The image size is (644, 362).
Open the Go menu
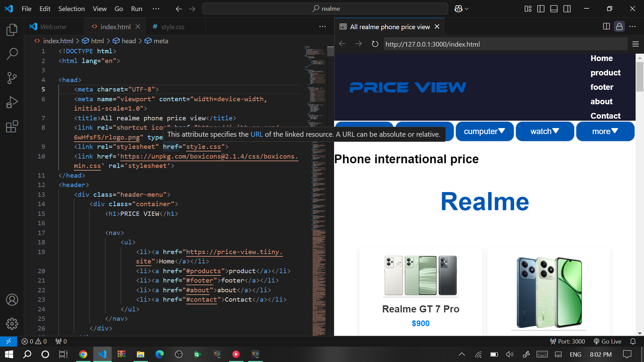119,9
